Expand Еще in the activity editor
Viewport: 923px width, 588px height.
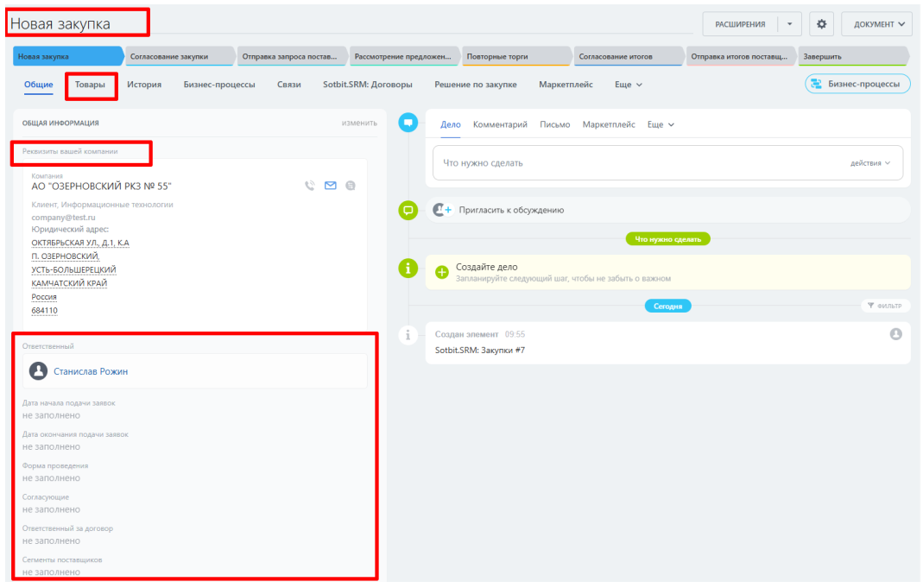coord(661,125)
